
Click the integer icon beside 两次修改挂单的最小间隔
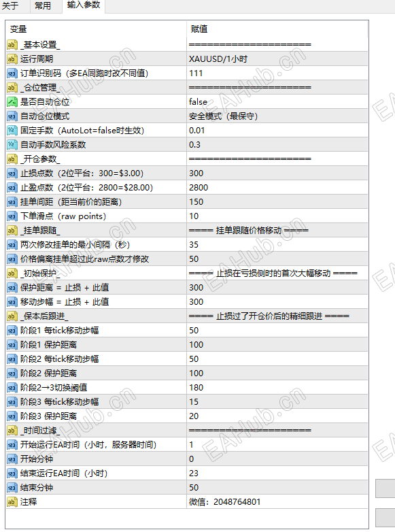pos(12,245)
